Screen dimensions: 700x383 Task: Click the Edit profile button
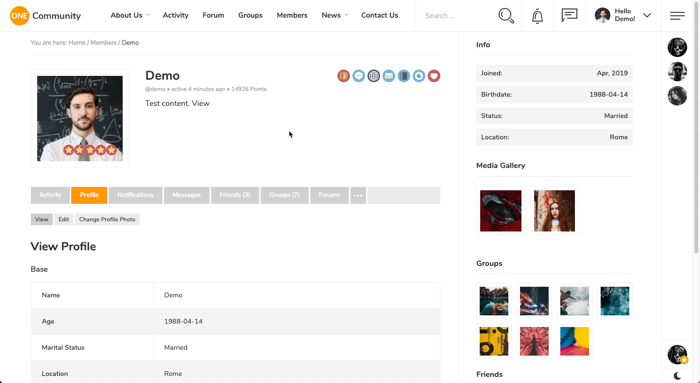click(x=64, y=219)
